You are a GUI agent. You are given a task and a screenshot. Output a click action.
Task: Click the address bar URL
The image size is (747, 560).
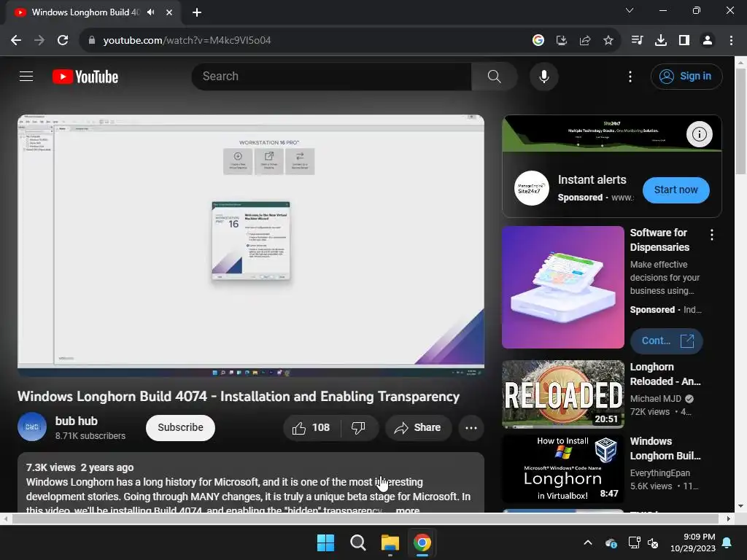click(187, 40)
